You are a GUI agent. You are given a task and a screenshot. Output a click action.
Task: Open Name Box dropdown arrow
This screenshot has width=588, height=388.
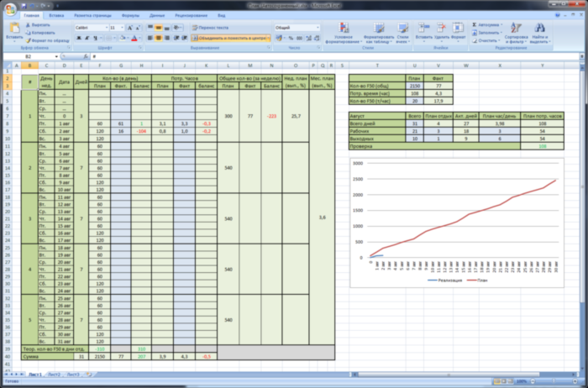pos(56,56)
